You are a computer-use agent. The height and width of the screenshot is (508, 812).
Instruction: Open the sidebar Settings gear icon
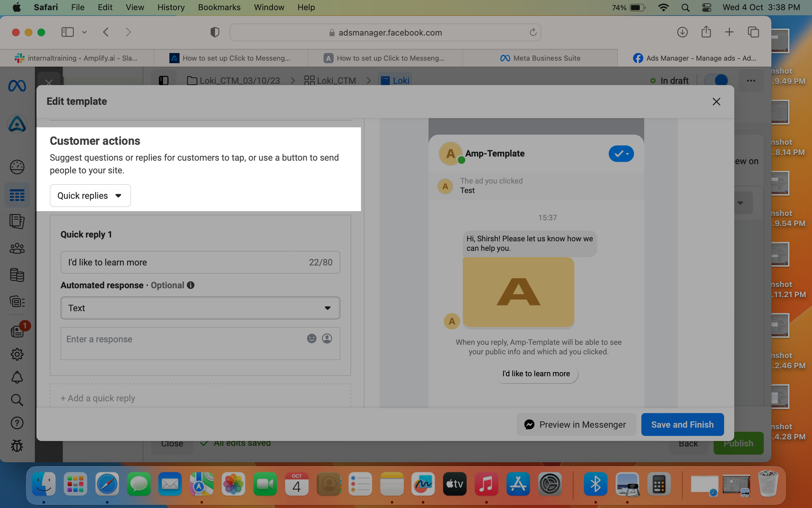point(17,354)
